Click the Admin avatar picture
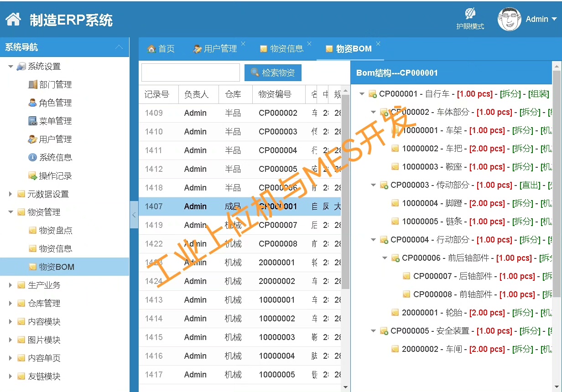Screen dimensions: 562x392 pyautogui.click(x=510, y=19)
